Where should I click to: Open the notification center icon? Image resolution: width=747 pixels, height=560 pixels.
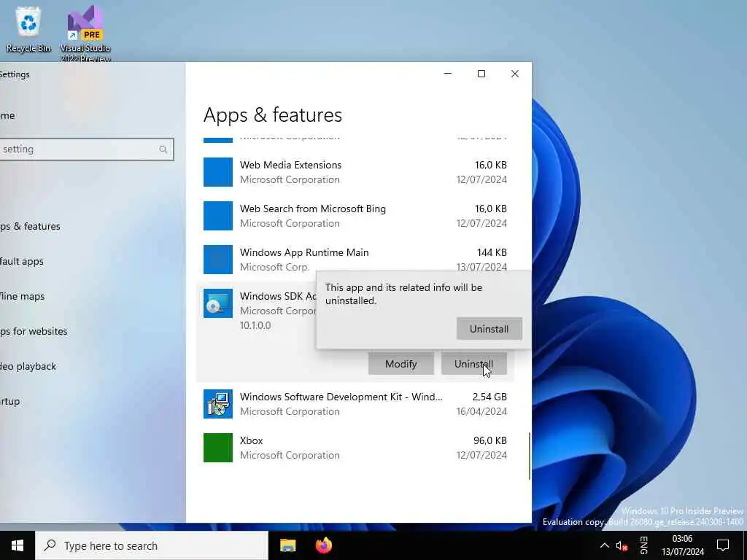point(723,545)
